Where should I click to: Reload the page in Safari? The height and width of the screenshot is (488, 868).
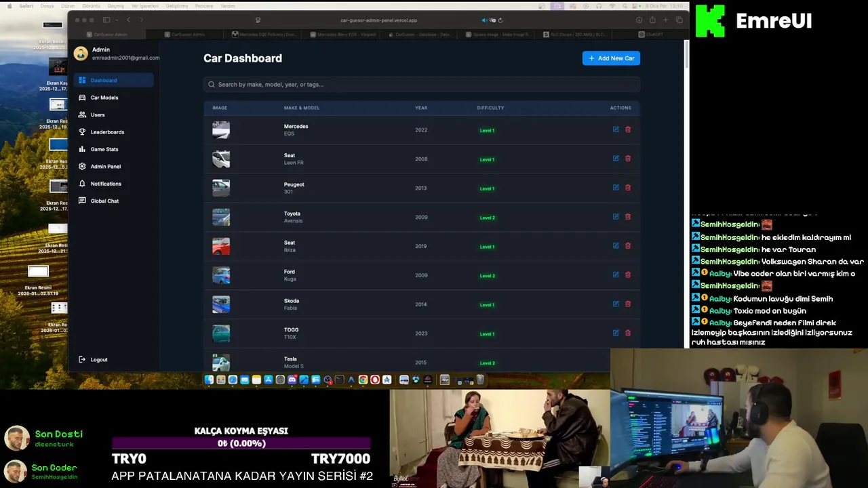click(500, 20)
